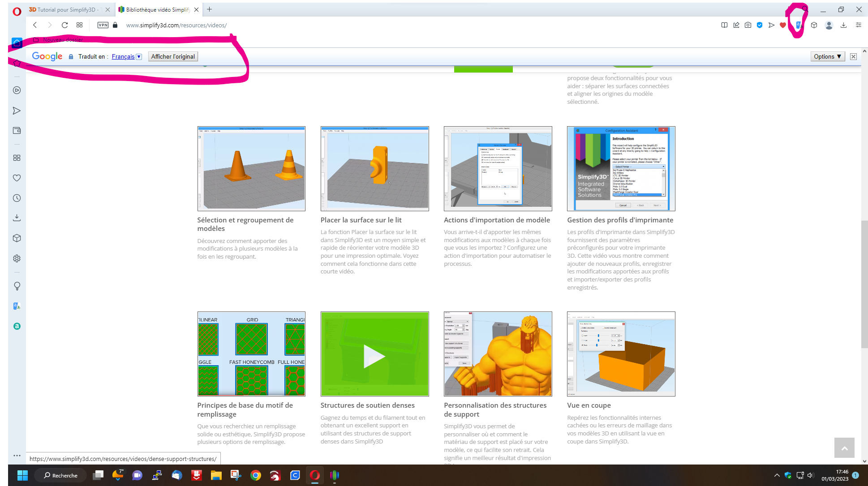Open downloads from the toolbar arrow icon
The height and width of the screenshot is (486, 868).
click(844, 25)
